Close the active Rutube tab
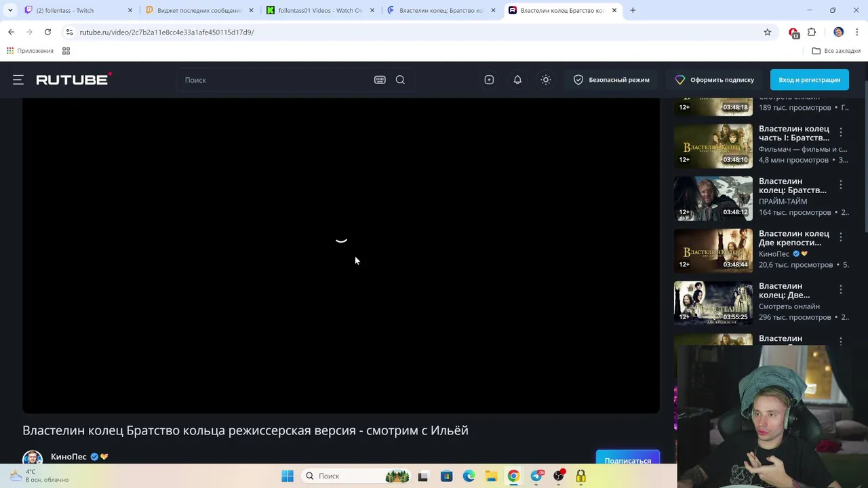 (x=614, y=10)
